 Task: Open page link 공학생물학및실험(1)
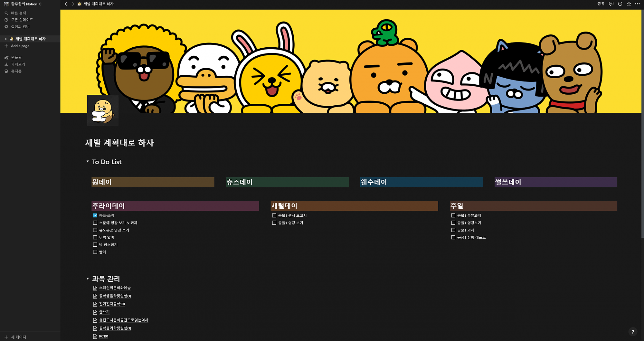(115, 296)
